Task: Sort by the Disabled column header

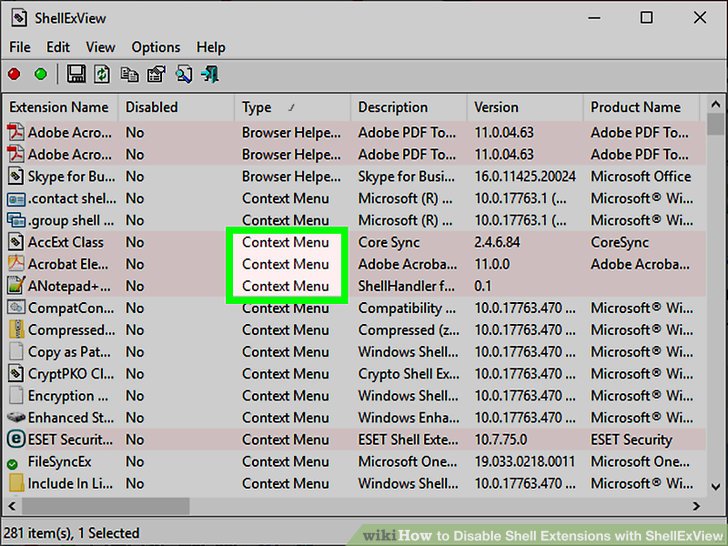Action: pos(176,107)
